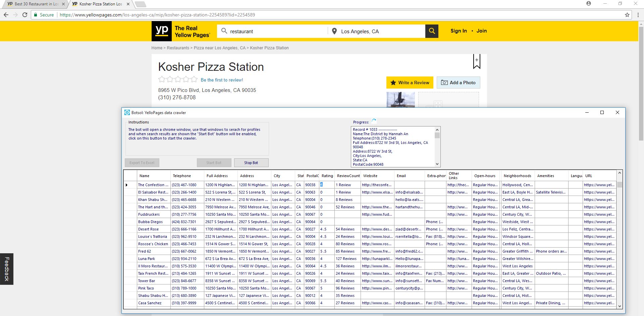644x316 pixels.
Task: Close the Kosher Pizza Station tab
Action: coord(128,4)
